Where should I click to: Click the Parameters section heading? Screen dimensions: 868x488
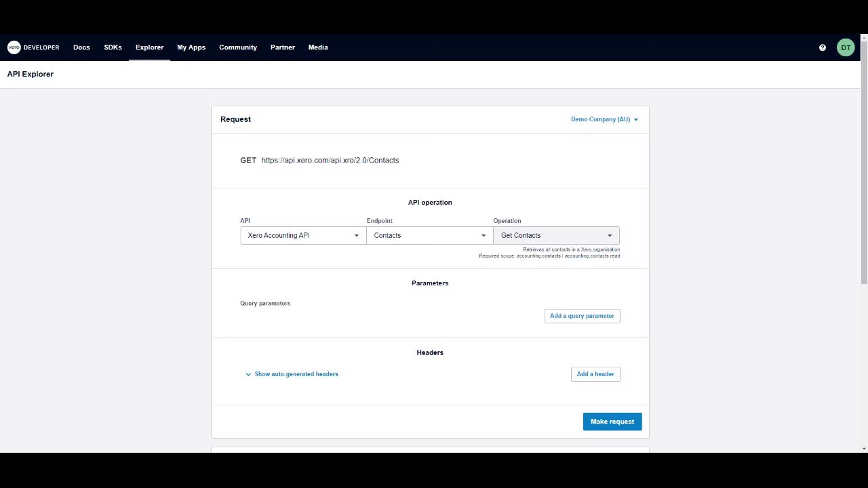click(x=430, y=283)
